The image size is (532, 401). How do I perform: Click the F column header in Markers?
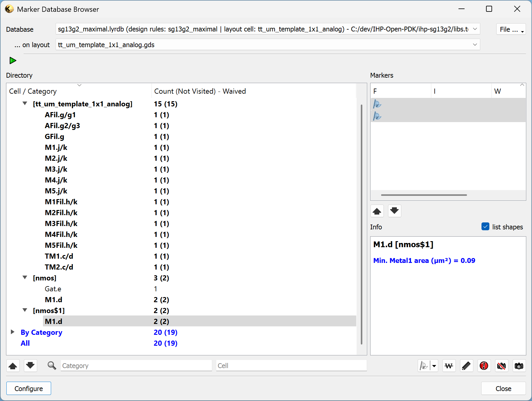tap(401, 91)
